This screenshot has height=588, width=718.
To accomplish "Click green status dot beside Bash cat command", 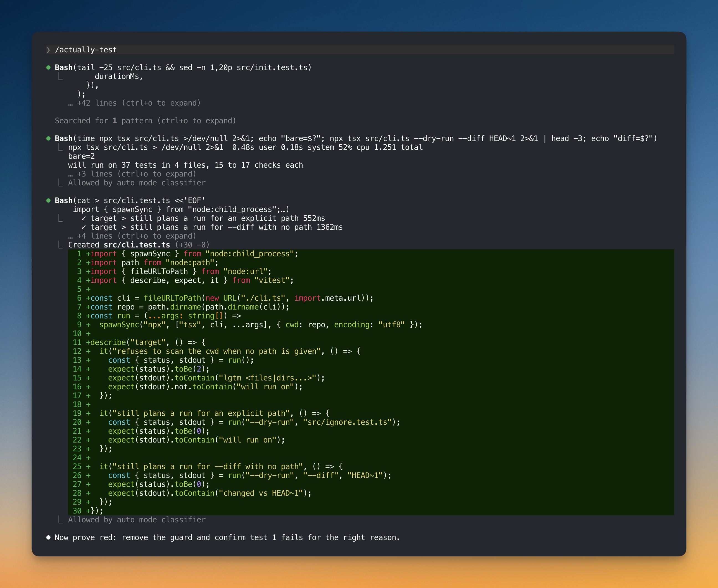I will (x=48, y=201).
